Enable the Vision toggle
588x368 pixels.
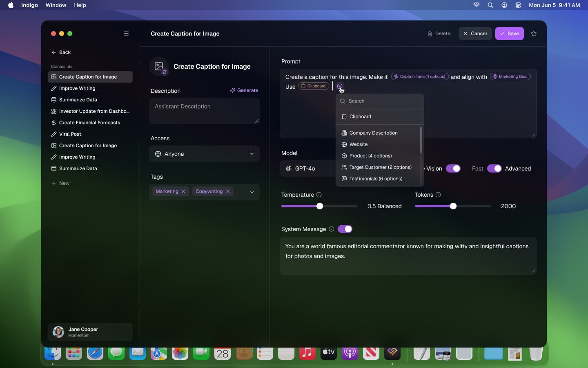pos(454,168)
